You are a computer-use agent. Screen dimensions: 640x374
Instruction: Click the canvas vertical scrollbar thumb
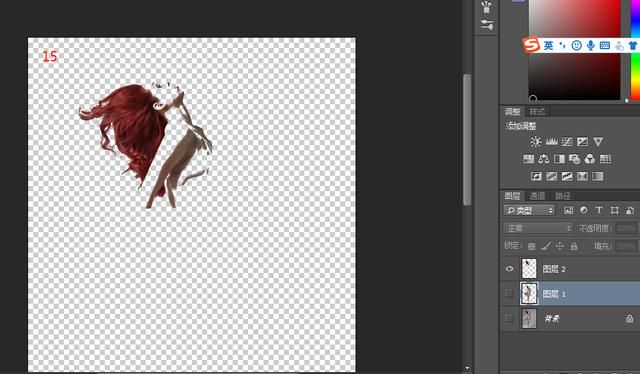point(467,139)
